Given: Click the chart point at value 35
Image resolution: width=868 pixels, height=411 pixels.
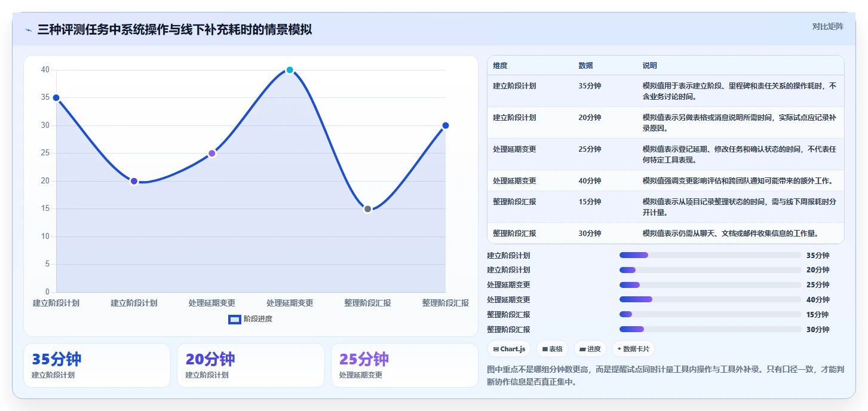Looking at the screenshot, I should coord(56,98).
